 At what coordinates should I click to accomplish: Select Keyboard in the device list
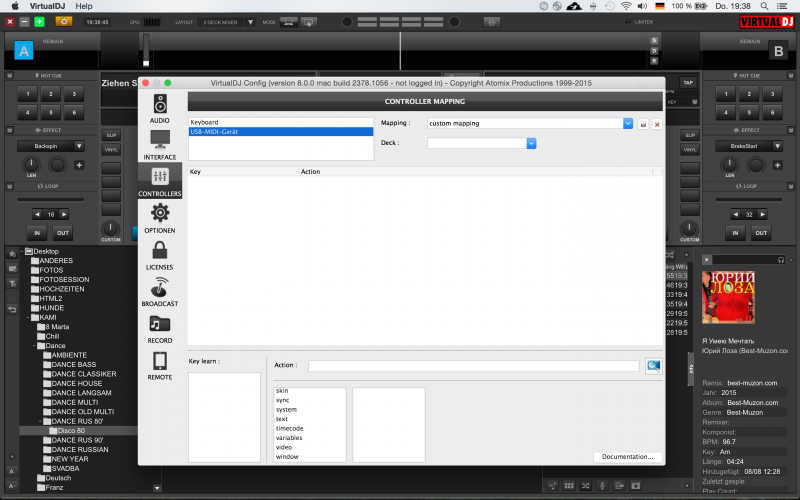tap(281, 122)
